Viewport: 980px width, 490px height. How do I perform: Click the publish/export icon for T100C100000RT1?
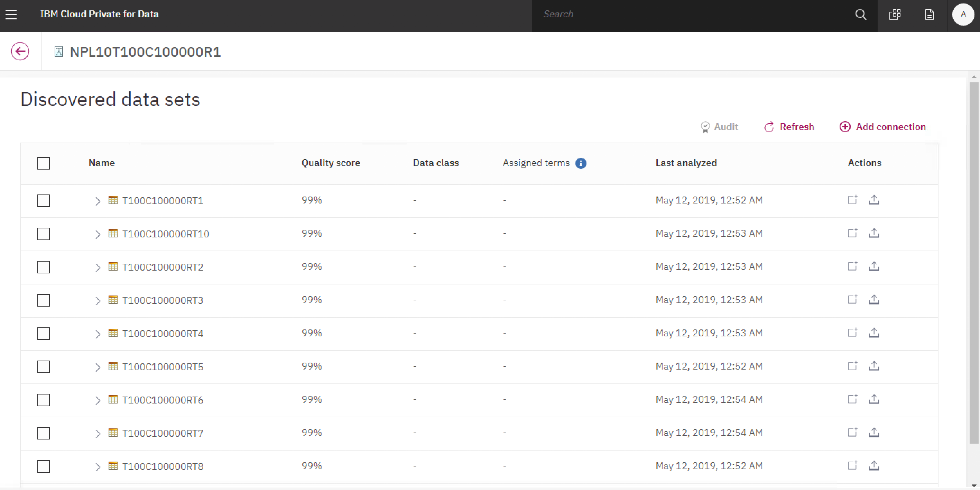point(875,200)
